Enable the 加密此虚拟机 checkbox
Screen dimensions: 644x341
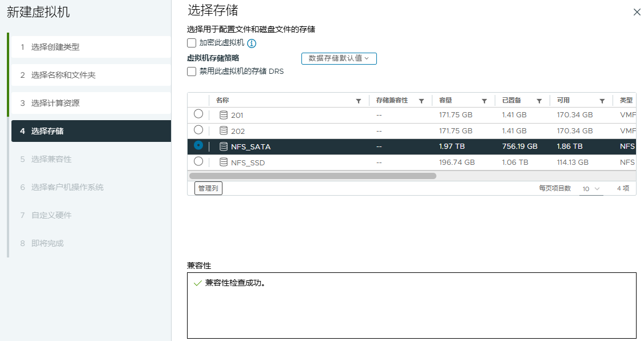(x=192, y=43)
